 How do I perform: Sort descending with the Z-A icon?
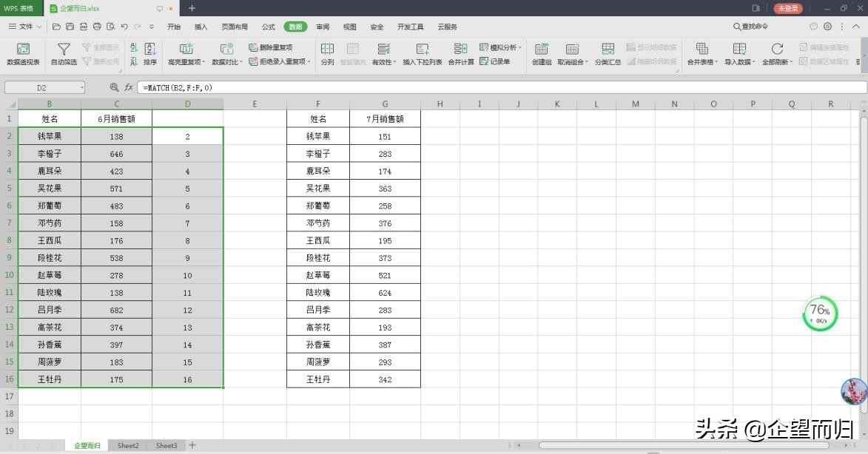[133, 61]
